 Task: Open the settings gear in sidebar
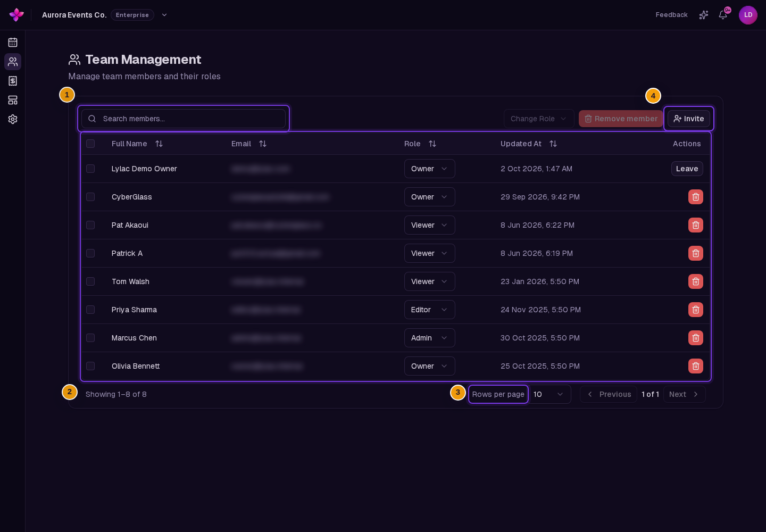(13, 119)
